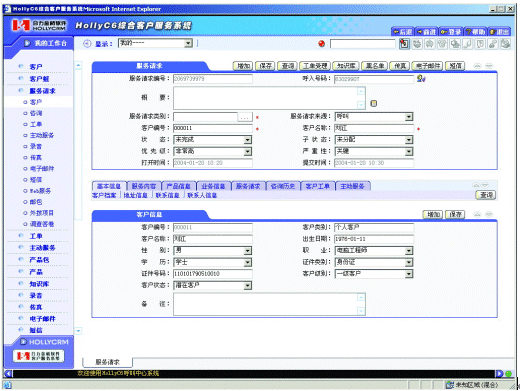This screenshot has height=391, width=520.
Task: Open the 地址信息 sub-link
Action: click(x=136, y=195)
